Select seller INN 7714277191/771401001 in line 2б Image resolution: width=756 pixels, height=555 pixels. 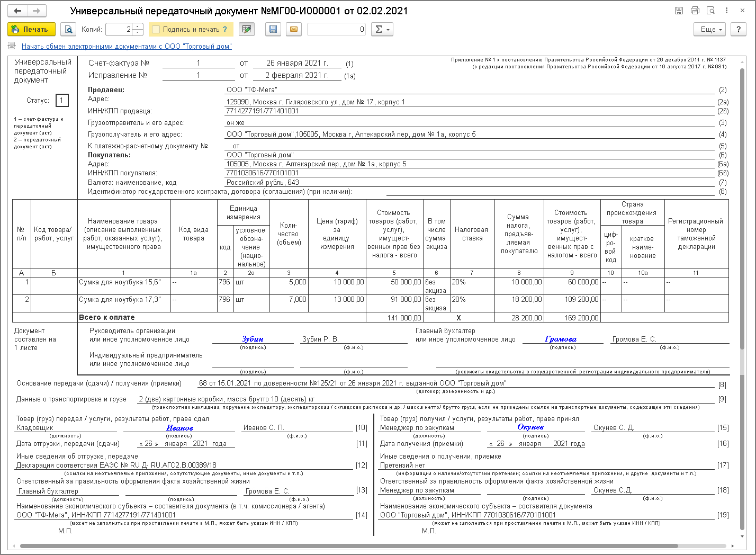(262, 111)
